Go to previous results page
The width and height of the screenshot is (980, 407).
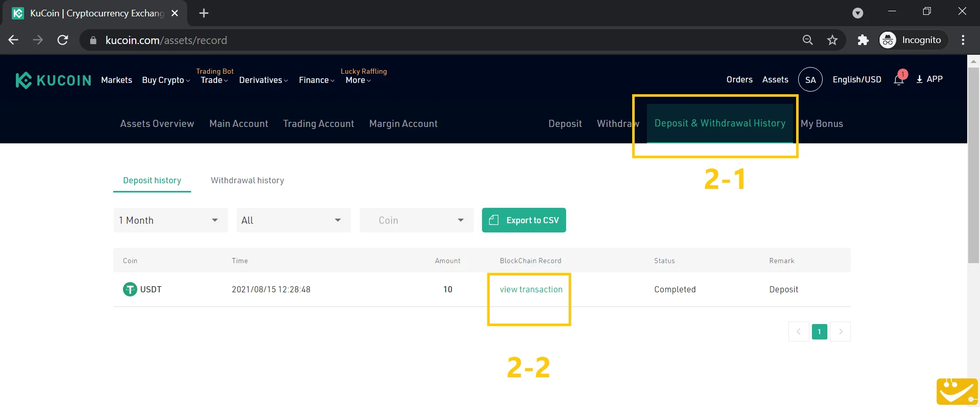click(799, 332)
